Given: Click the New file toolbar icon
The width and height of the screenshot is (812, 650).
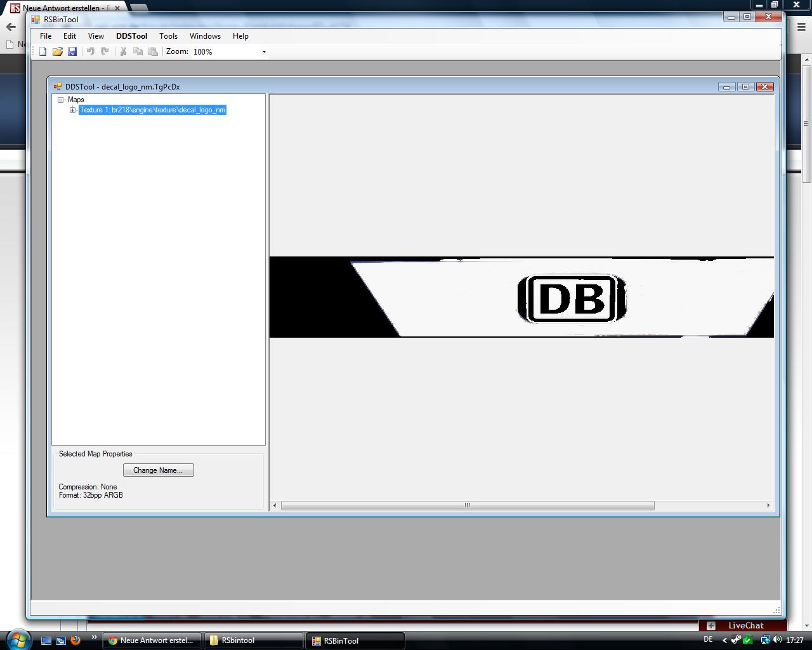Looking at the screenshot, I should [43, 51].
